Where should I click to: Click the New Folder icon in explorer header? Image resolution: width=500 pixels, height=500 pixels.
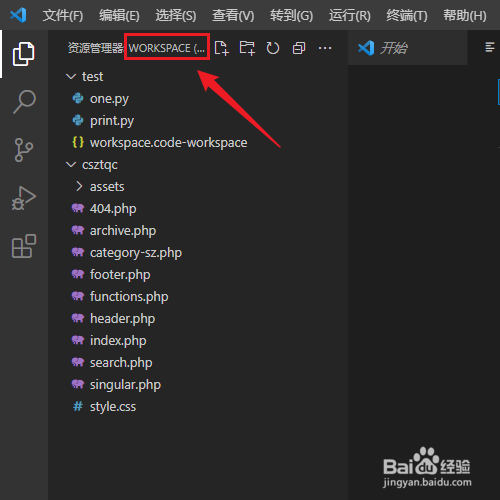click(x=247, y=48)
